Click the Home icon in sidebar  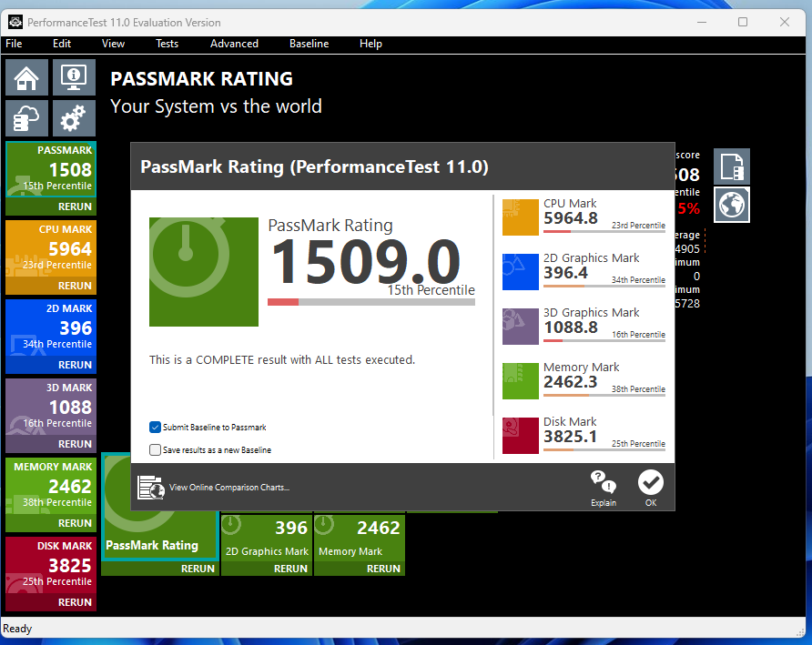tap(27, 78)
